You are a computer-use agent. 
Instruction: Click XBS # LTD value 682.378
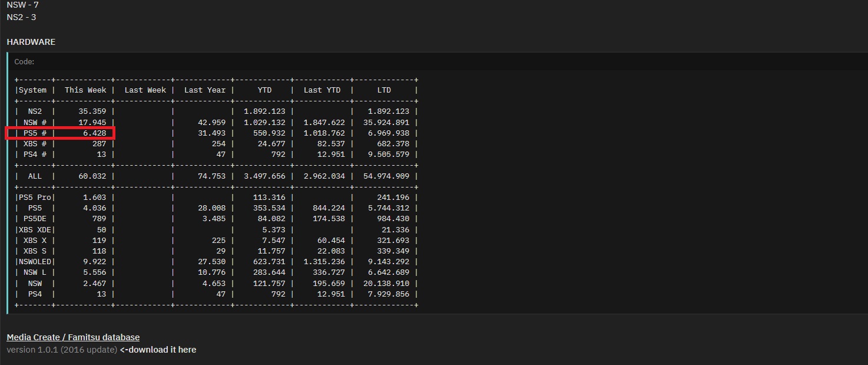pyautogui.click(x=393, y=144)
